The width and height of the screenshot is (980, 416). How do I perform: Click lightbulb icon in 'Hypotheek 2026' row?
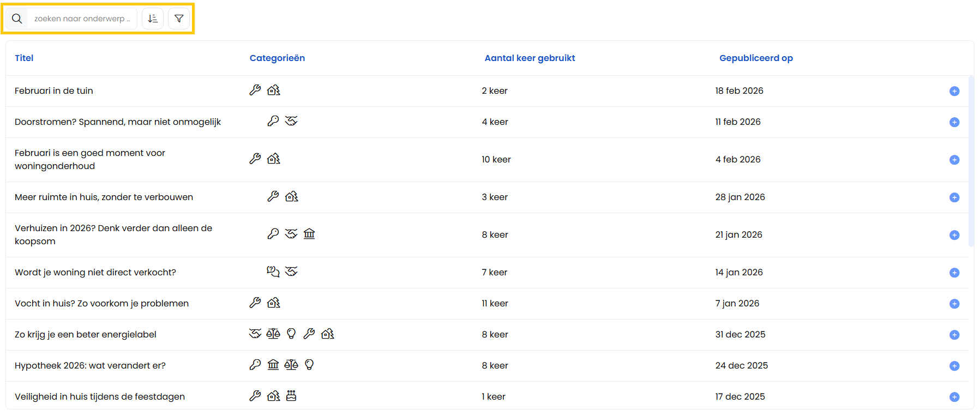click(x=309, y=365)
